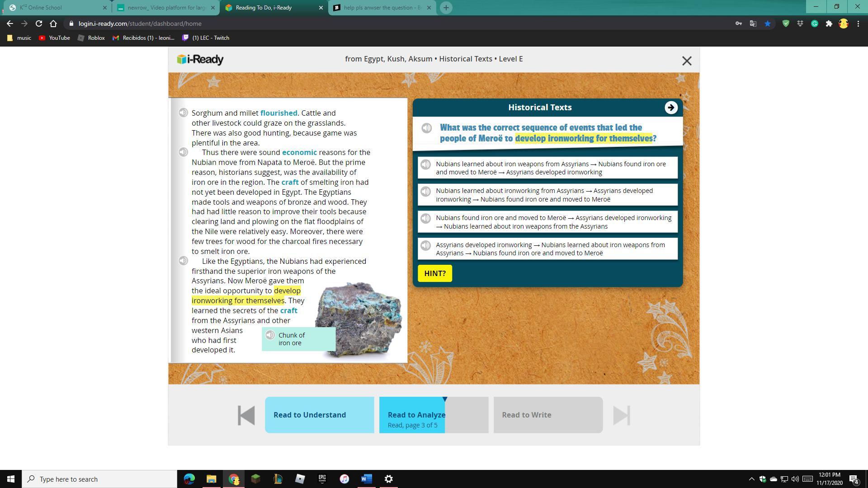Open the Read to Understand section
This screenshot has width=868, height=488.
tap(319, 415)
